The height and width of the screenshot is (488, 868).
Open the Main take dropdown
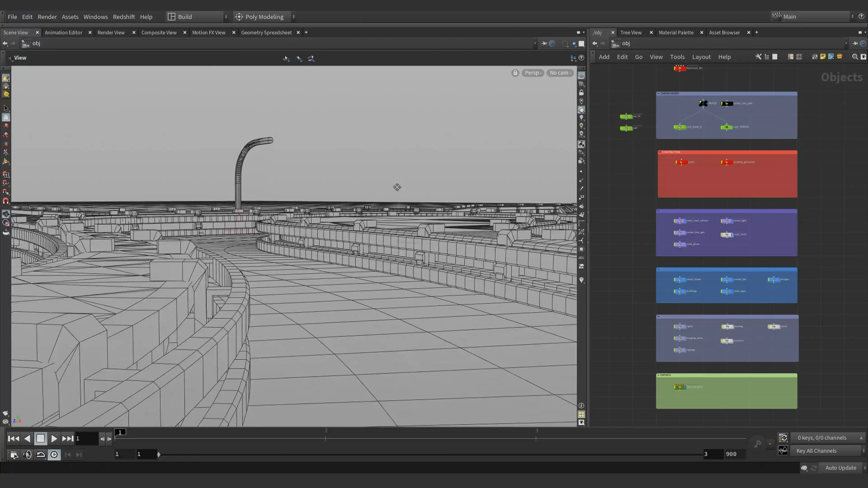click(x=812, y=17)
